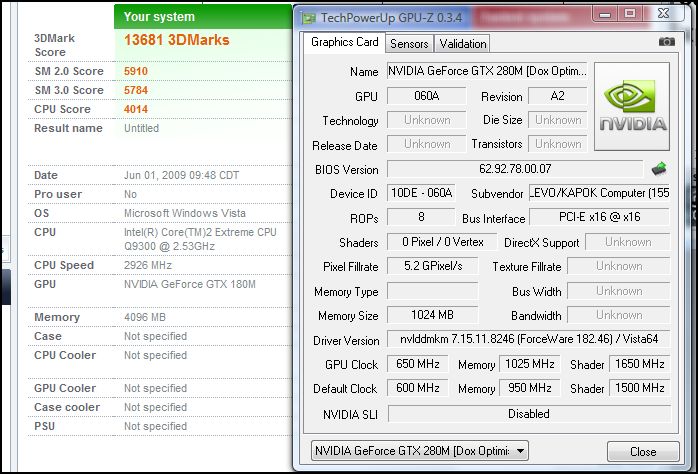Click OS value Microsoft Windows Vista

point(185,213)
